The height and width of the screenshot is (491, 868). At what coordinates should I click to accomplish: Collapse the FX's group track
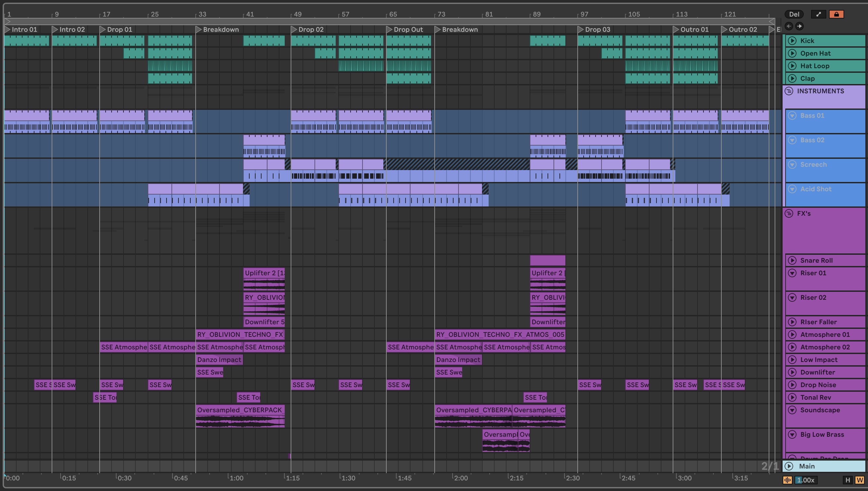(789, 213)
